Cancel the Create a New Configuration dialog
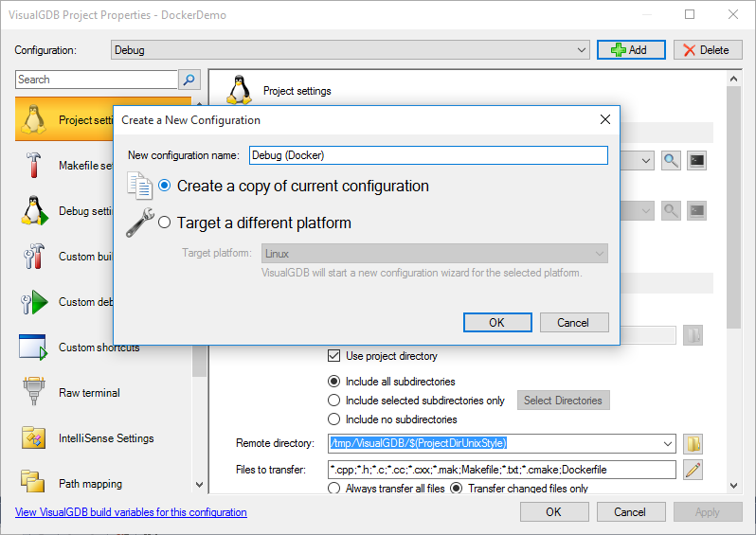The width and height of the screenshot is (756, 535). point(574,323)
